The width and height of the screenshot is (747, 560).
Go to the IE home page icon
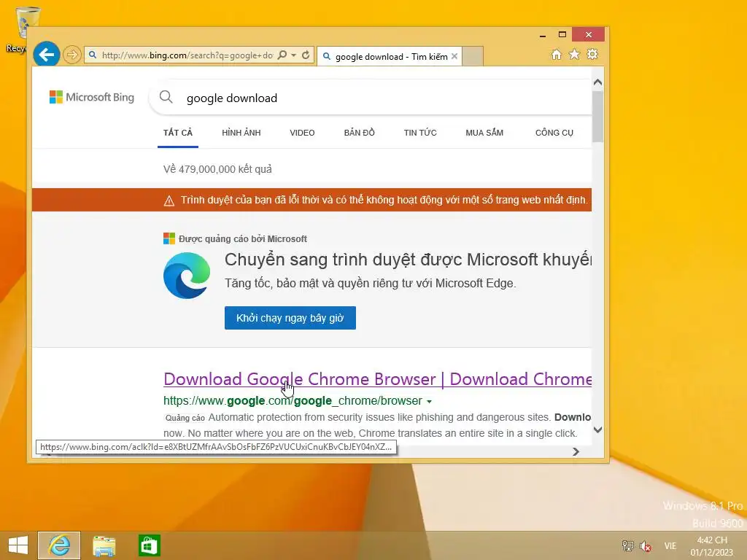click(556, 54)
